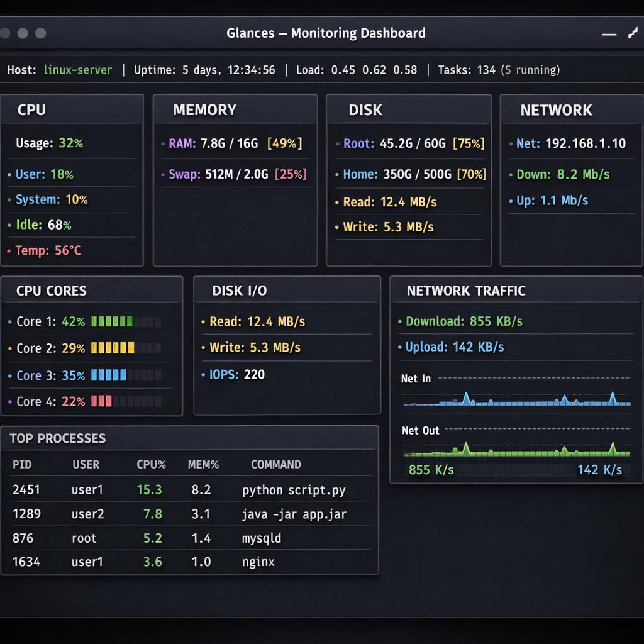Toggle the Download indicator in Network Traffic panel
Image resolution: width=644 pixels, height=644 pixels.
[401, 321]
